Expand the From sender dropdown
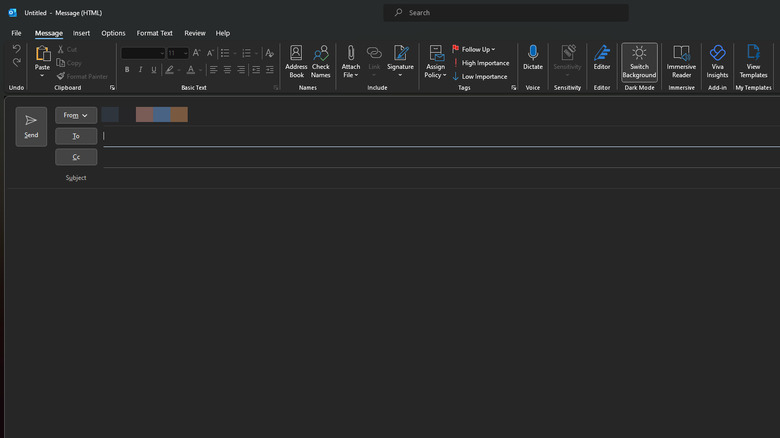This screenshot has height=438, width=780. (x=76, y=115)
